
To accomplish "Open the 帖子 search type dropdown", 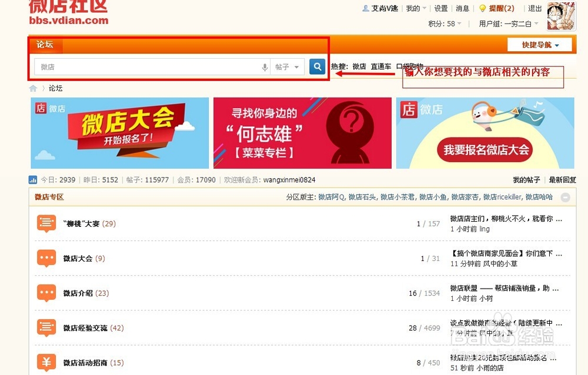I will pyautogui.click(x=288, y=67).
